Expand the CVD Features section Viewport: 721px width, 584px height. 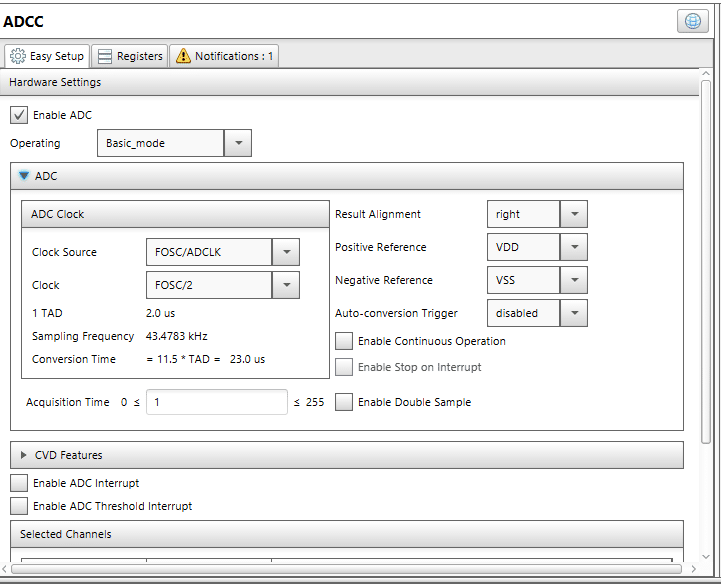[x=25, y=455]
